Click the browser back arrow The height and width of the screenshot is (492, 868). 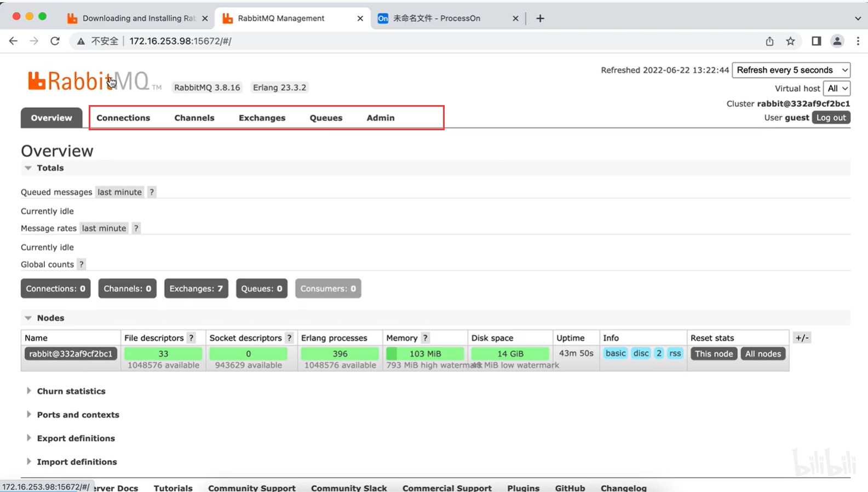tap(13, 41)
